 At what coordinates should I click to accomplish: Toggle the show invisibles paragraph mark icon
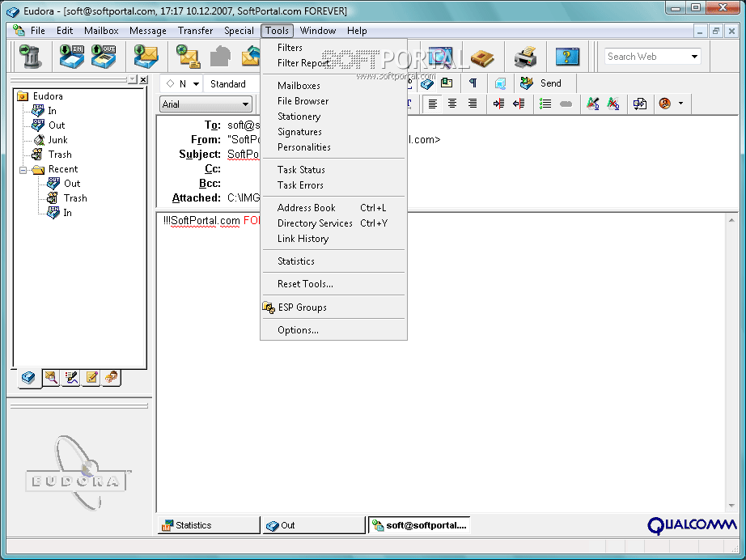tap(473, 83)
